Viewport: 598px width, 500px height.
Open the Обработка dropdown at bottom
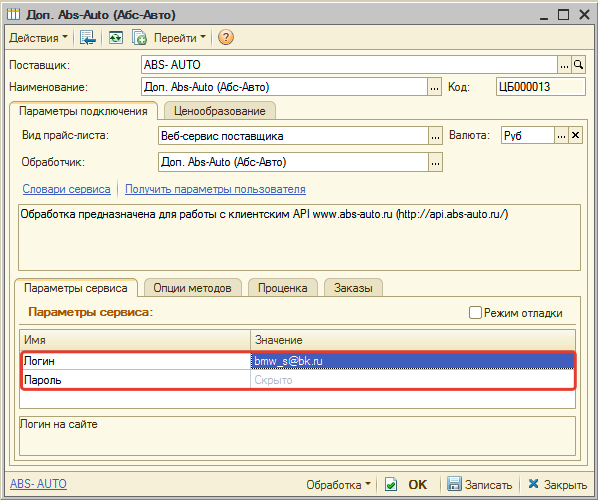pos(338,485)
